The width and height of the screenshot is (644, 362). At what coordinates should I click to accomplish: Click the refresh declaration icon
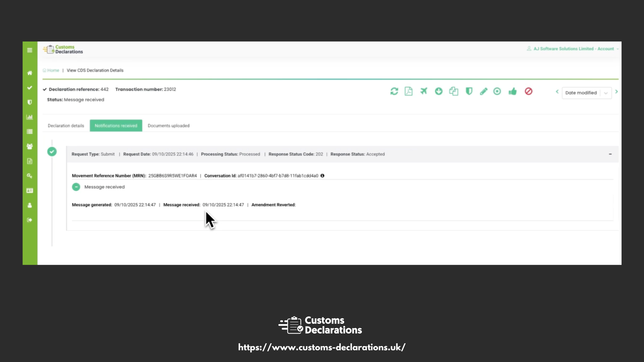[x=394, y=91]
